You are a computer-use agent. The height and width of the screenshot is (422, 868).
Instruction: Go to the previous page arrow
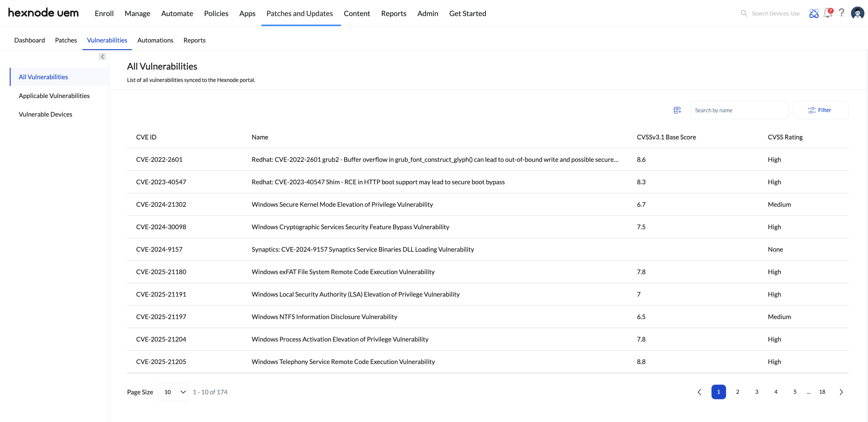pos(699,392)
